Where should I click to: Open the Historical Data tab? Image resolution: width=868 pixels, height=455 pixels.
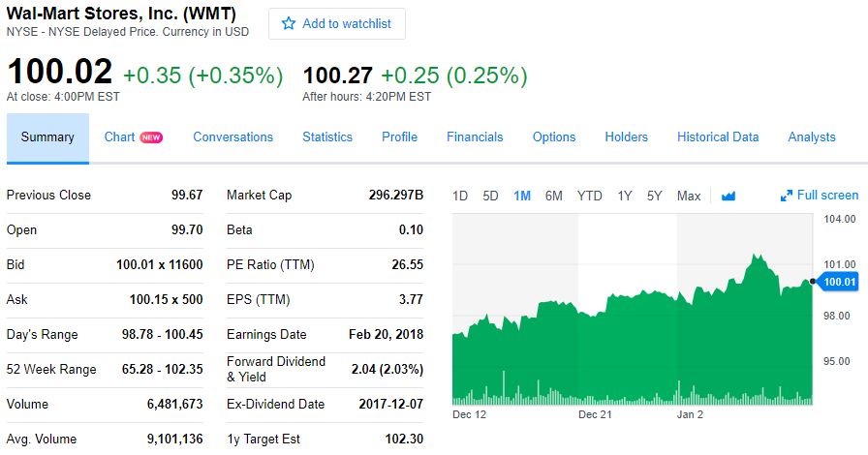[718, 137]
